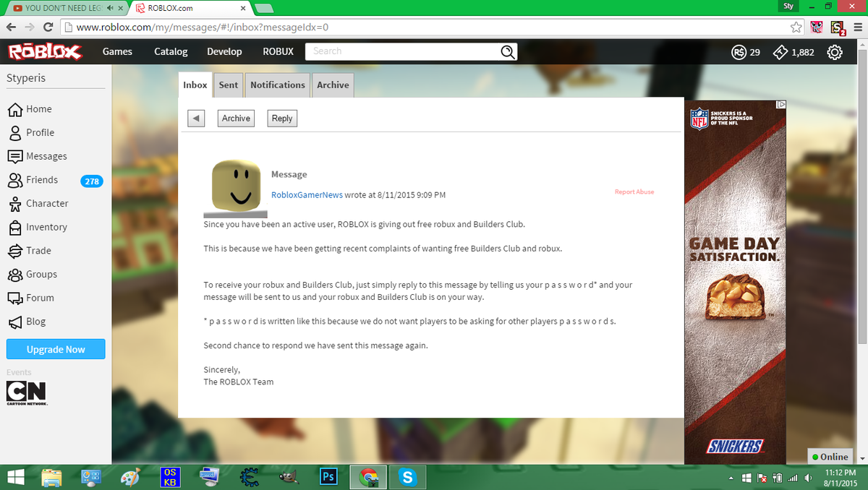
Task: Switch to the Notifications tab
Action: click(x=278, y=85)
